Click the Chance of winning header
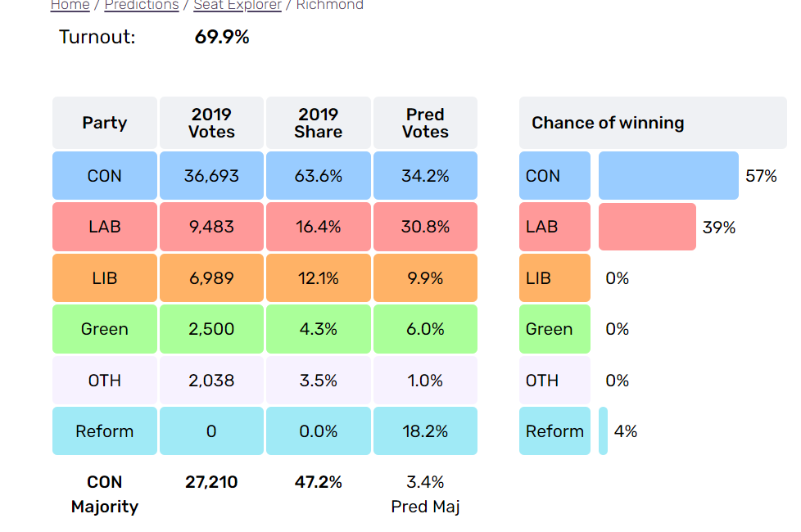This screenshot has width=801, height=532. click(653, 123)
